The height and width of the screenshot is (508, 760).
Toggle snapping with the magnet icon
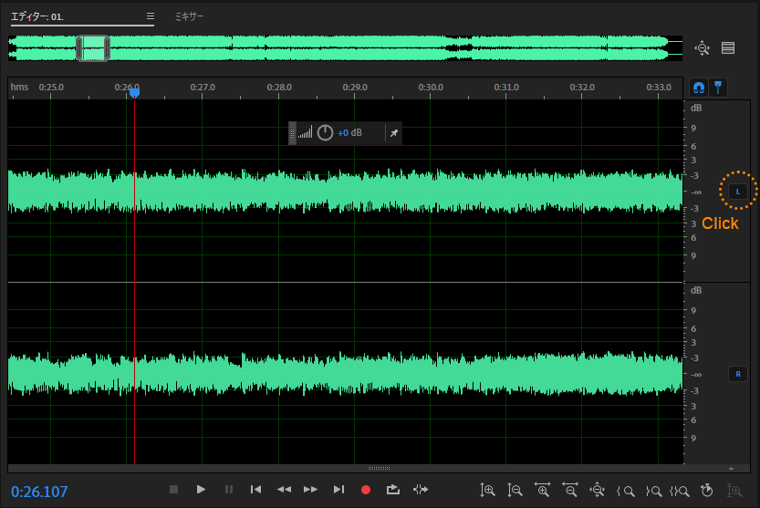[698, 88]
